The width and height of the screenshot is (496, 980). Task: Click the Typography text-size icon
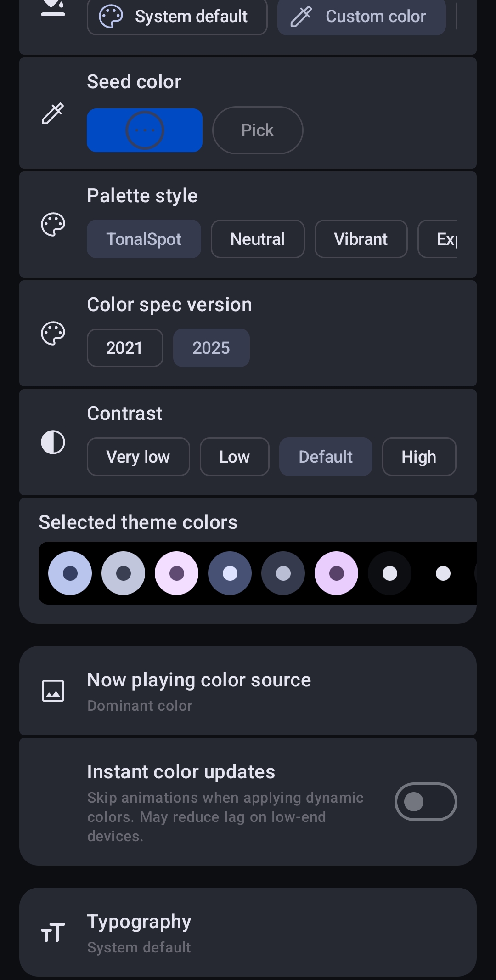click(53, 933)
